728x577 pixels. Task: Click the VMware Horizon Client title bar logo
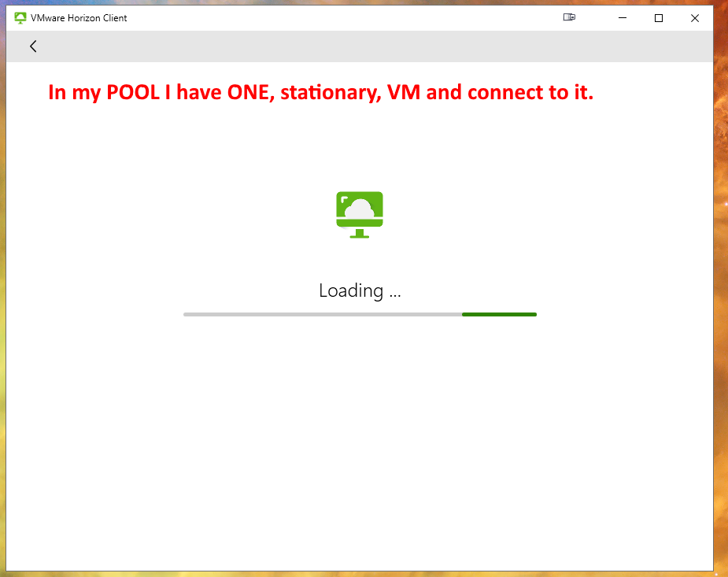click(x=20, y=18)
